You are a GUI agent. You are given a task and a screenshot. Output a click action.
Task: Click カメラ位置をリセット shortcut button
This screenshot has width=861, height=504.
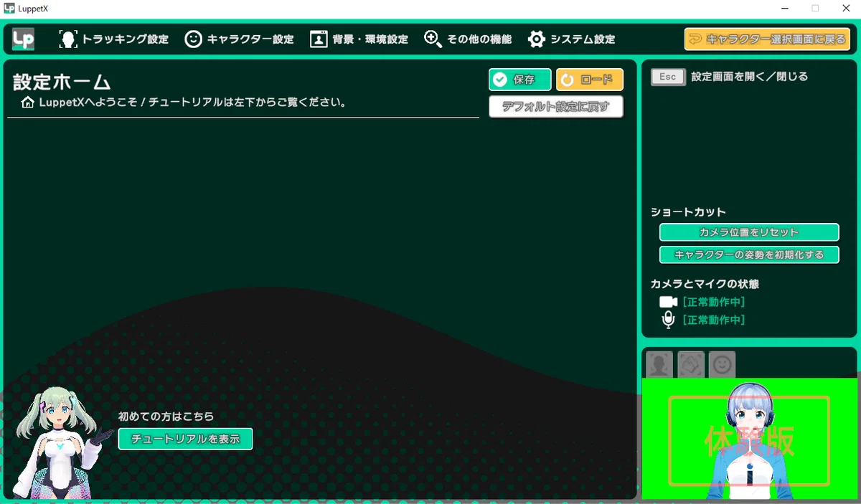click(749, 232)
